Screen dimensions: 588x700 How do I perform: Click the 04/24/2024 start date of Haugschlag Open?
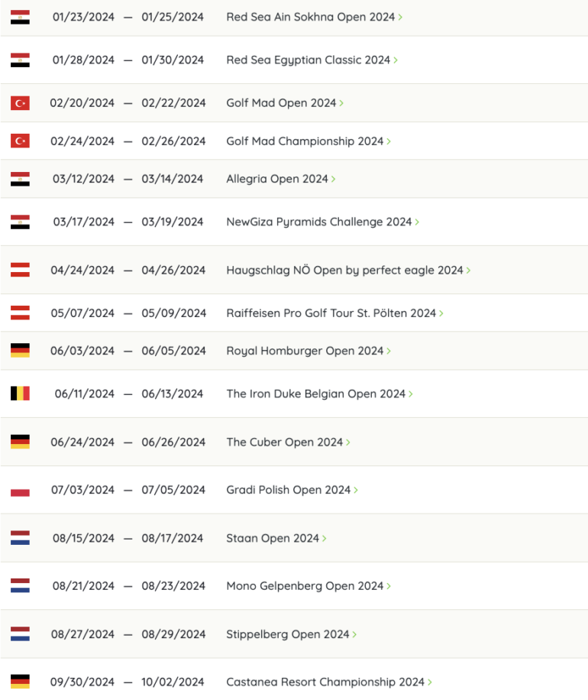[x=82, y=270]
